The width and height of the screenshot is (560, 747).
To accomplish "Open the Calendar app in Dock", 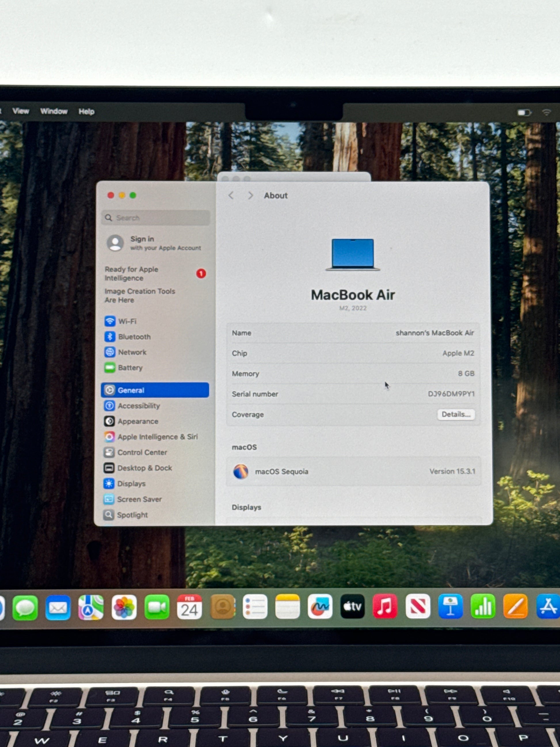I will 189,607.
